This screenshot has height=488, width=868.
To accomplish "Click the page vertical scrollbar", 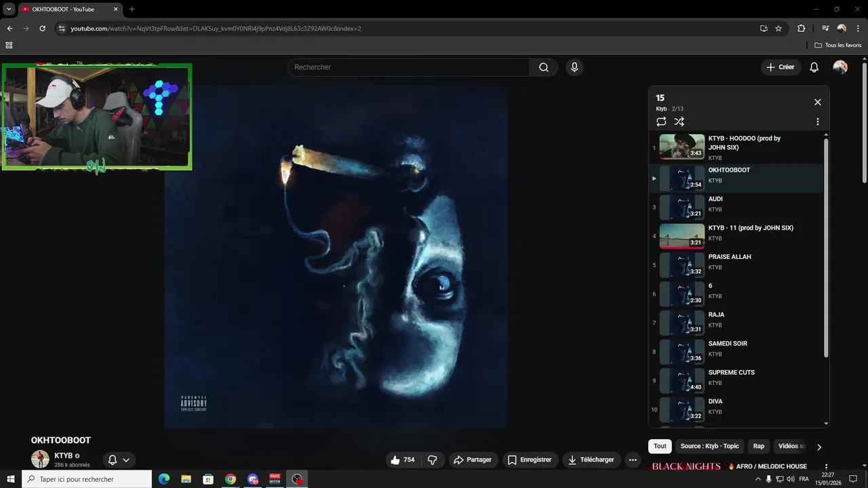I will click(865, 122).
